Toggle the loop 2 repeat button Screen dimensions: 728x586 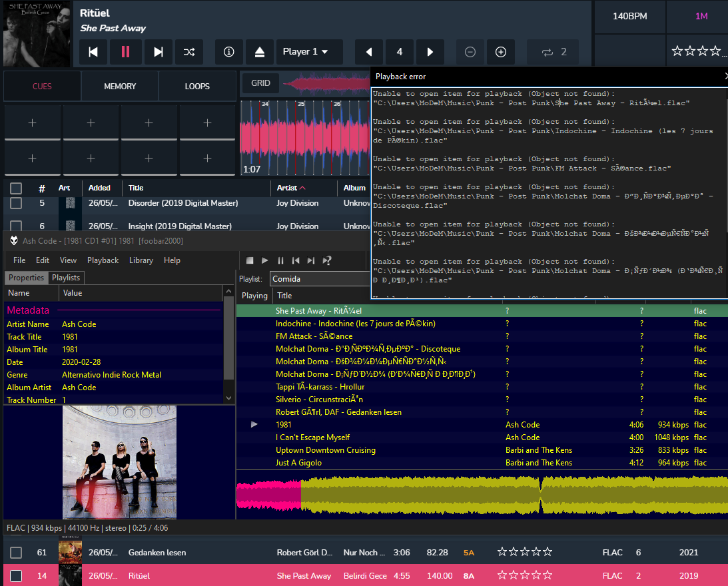coord(553,52)
